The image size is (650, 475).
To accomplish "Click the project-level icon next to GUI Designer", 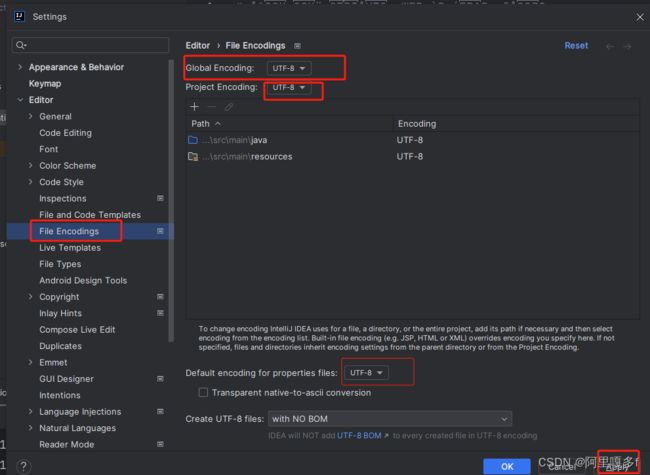I will [160, 379].
